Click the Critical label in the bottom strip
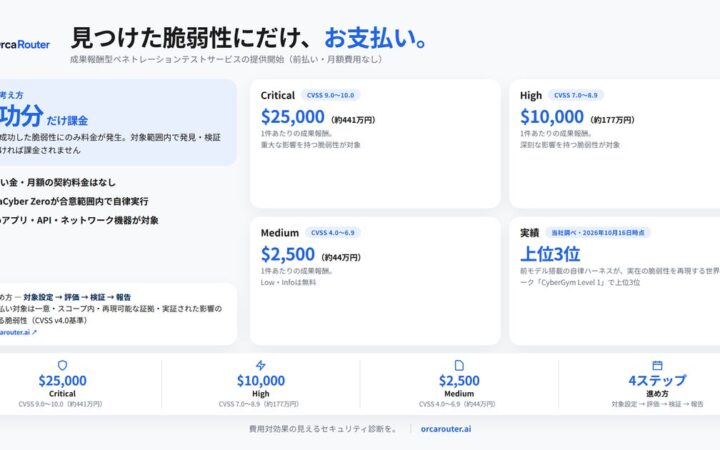The width and height of the screenshot is (720, 450). tap(62, 394)
